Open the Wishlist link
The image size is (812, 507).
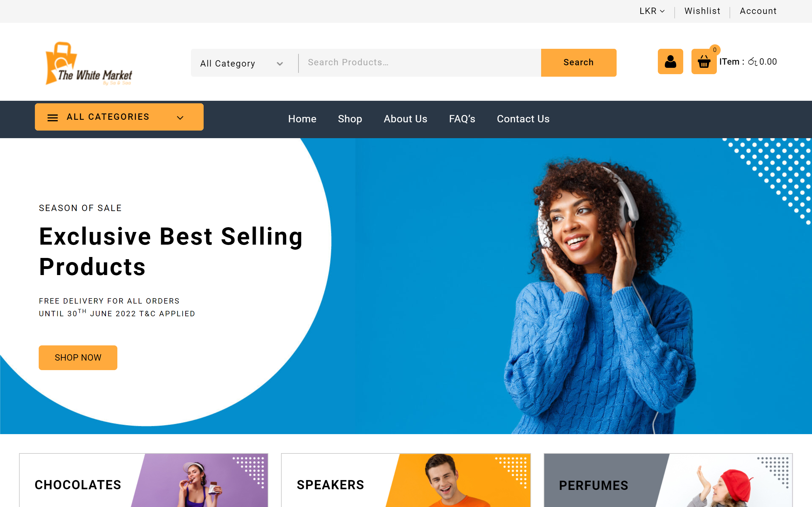(702, 11)
